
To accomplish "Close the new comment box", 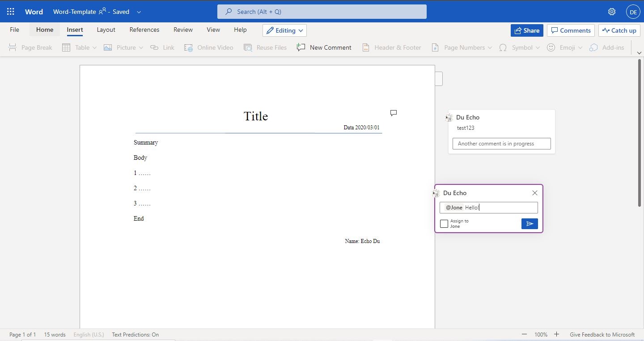I will point(535,193).
